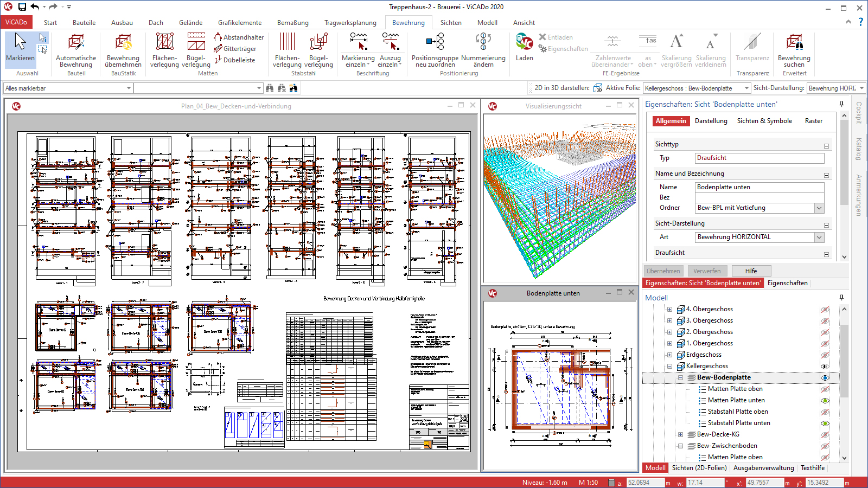This screenshot has height=488, width=868.
Task: Pin the Eigenschaften panel
Action: pyautogui.click(x=842, y=104)
